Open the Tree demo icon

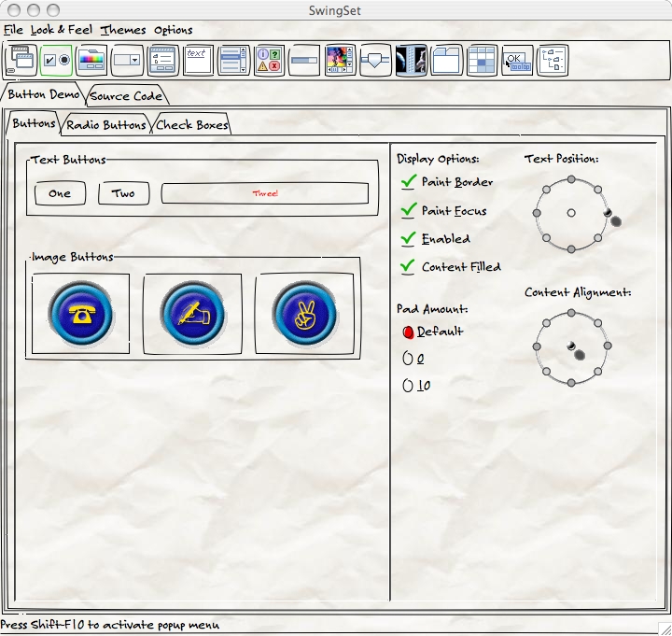click(x=553, y=60)
